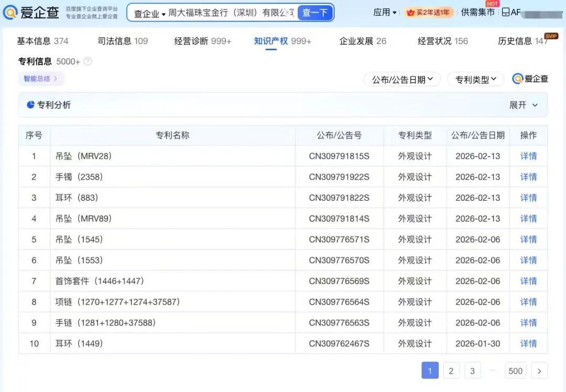
Task: Click the 爱企查 logo in header
Action: point(31,13)
